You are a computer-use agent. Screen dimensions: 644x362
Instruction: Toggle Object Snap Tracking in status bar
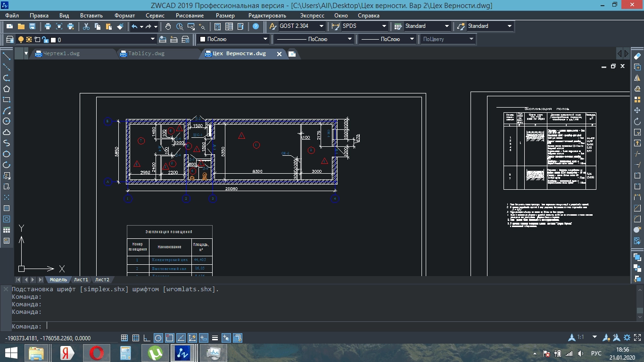(x=181, y=338)
